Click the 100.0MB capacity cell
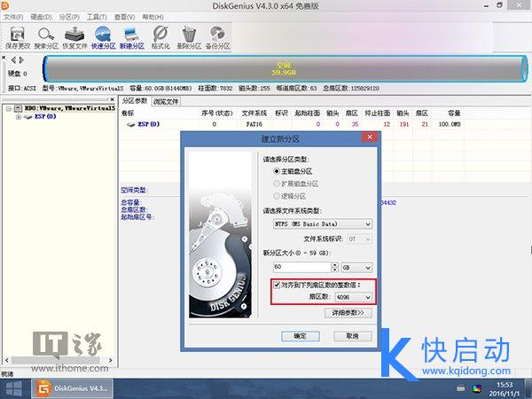 pos(450,124)
